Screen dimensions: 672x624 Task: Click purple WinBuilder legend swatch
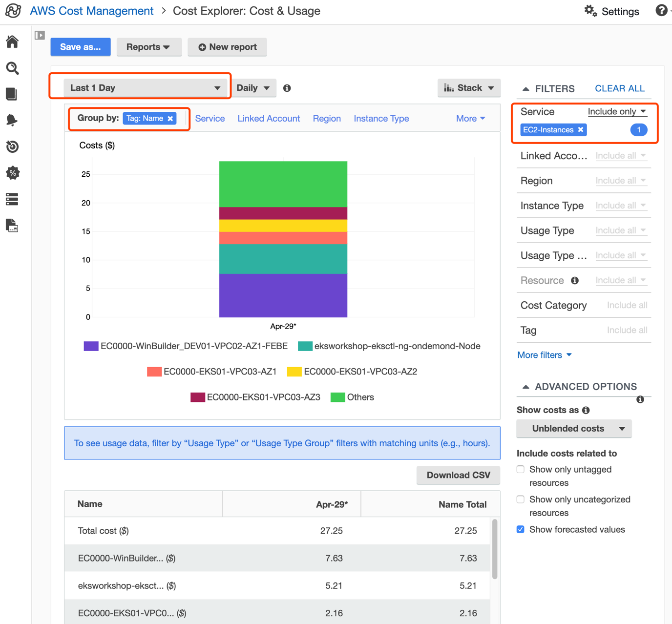click(x=91, y=346)
